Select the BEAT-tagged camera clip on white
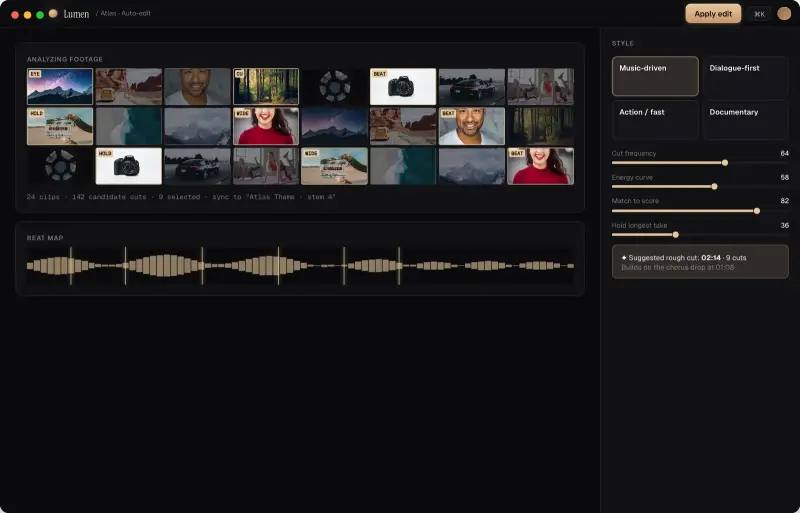 pyautogui.click(x=403, y=87)
